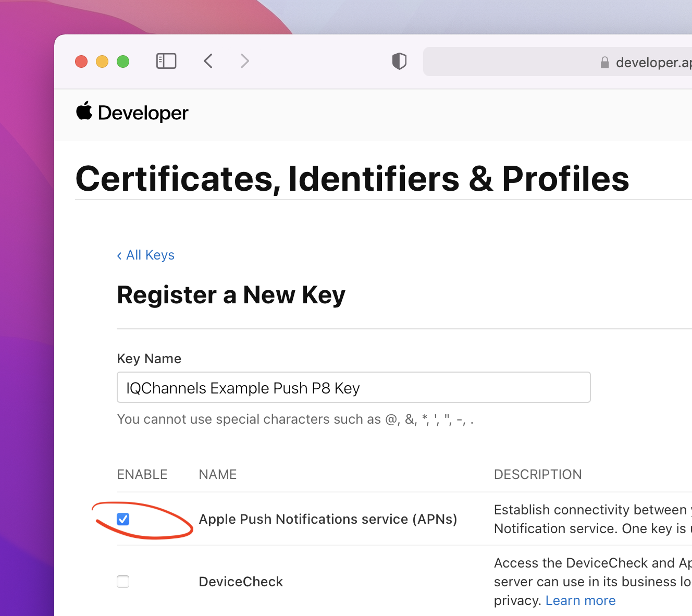
Task: Click the DeviceCheck service name
Action: (x=241, y=582)
